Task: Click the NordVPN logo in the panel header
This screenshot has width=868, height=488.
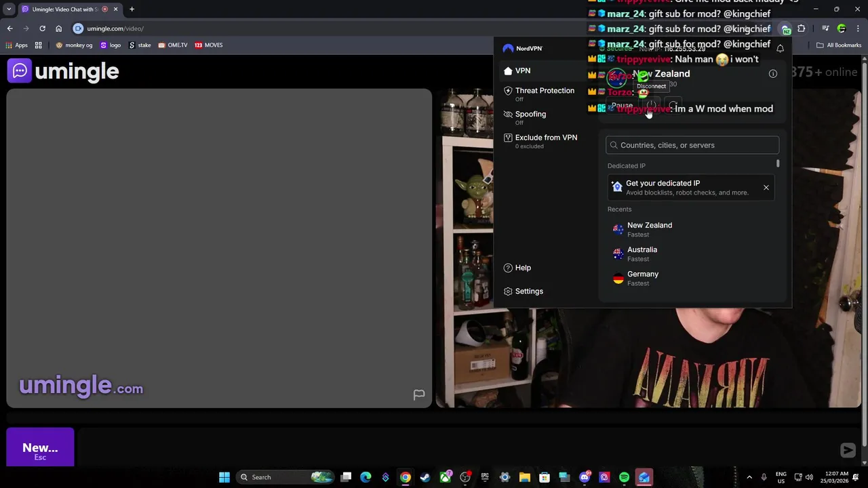Action: pos(522,49)
